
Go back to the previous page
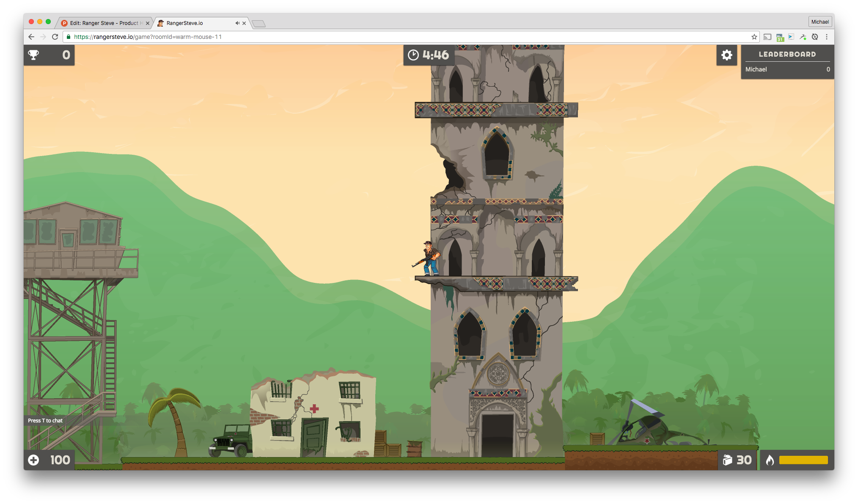(x=31, y=37)
